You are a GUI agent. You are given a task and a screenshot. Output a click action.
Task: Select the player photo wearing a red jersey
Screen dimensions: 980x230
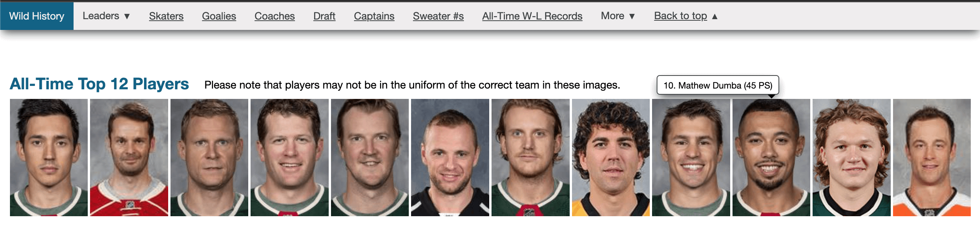coord(129,157)
